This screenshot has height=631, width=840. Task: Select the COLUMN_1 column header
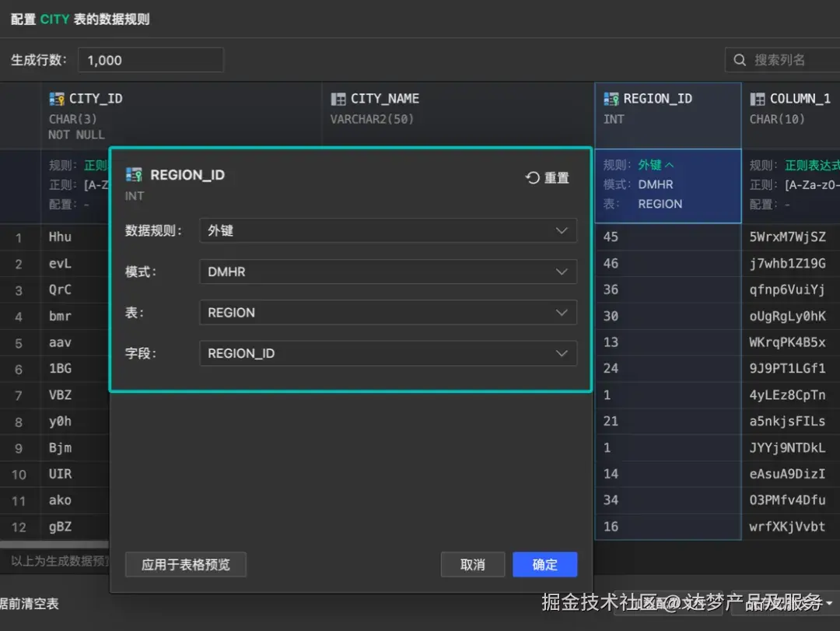[791, 114]
